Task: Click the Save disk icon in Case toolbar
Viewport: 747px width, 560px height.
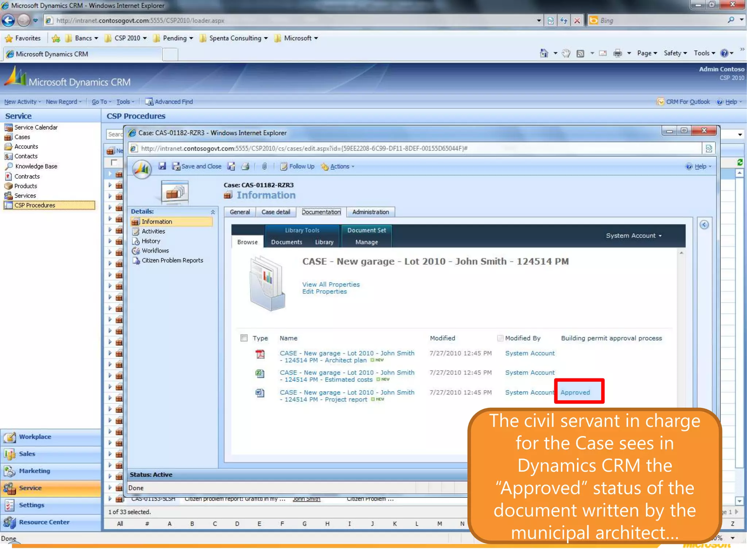Action: click(x=162, y=166)
